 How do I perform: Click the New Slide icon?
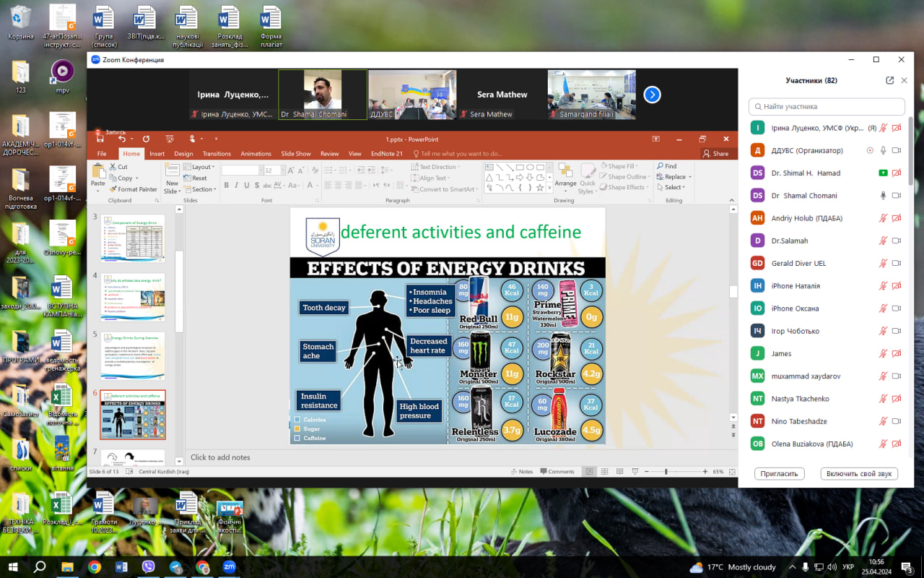coord(172,171)
